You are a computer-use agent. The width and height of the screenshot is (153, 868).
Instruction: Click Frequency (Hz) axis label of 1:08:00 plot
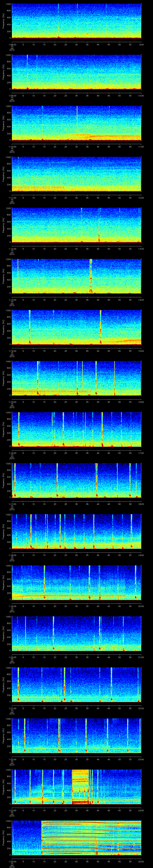(4, 21)
